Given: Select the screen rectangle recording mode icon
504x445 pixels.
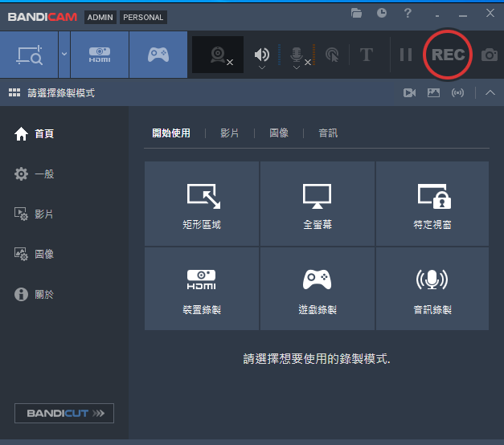Looking at the screenshot, I should [29, 55].
